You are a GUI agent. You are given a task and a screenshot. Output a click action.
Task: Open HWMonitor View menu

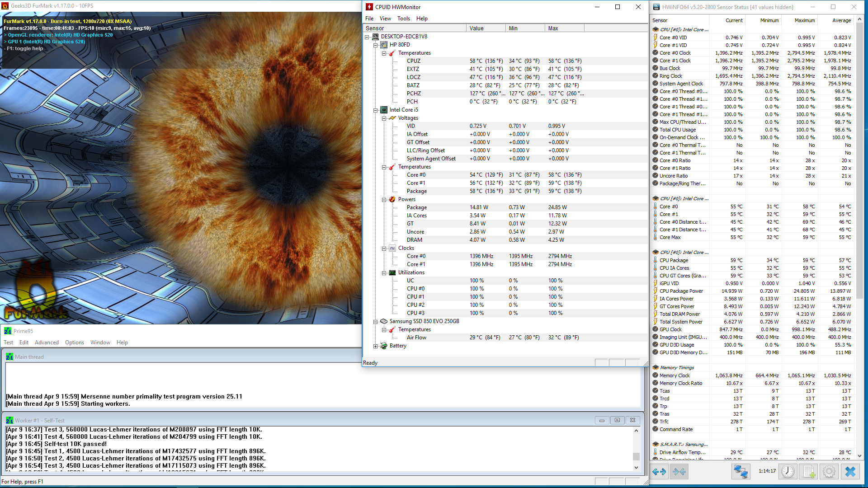click(385, 19)
